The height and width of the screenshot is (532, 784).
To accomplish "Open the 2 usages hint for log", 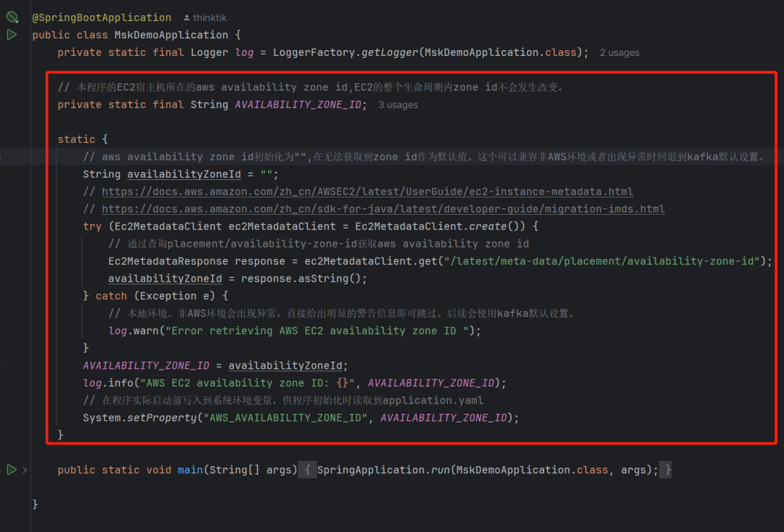I will [619, 52].
